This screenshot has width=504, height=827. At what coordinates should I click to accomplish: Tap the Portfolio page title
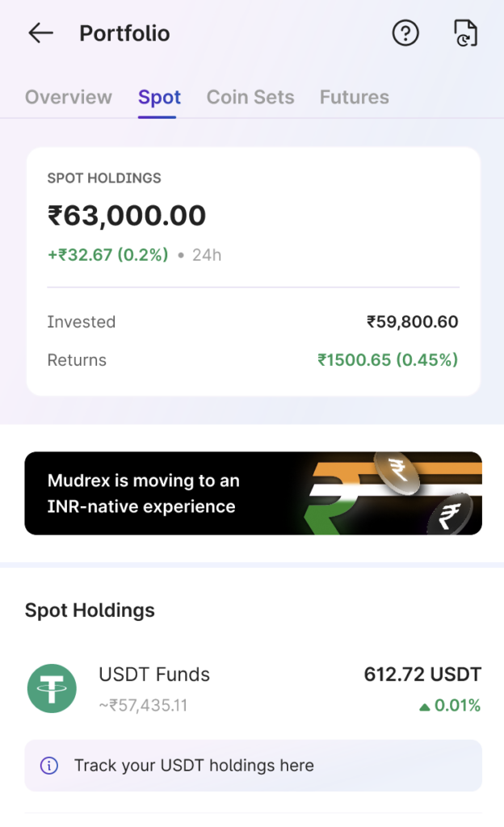(x=124, y=33)
